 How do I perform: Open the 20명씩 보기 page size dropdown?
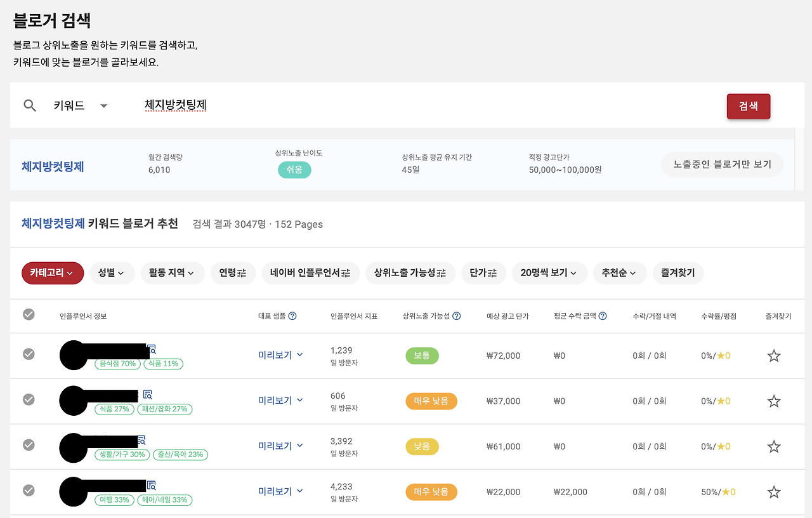click(549, 273)
